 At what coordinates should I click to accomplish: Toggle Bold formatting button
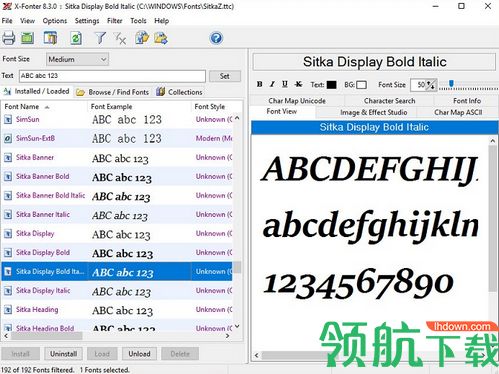pos(260,84)
